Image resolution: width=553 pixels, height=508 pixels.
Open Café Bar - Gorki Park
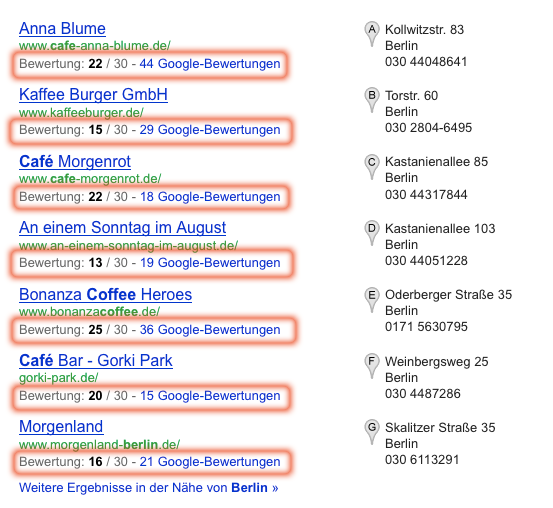pyautogui.click(x=96, y=361)
